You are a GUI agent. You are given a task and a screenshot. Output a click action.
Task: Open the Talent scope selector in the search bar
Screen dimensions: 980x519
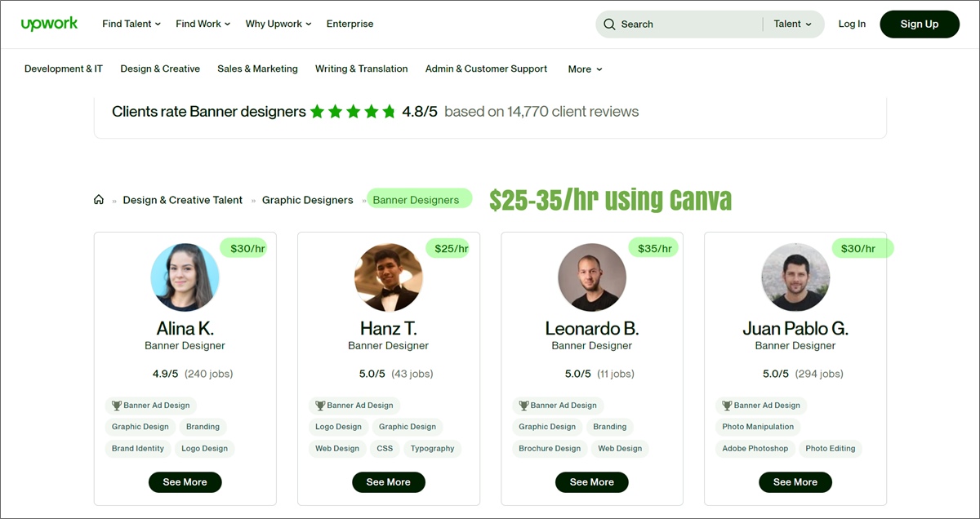point(791,24)
